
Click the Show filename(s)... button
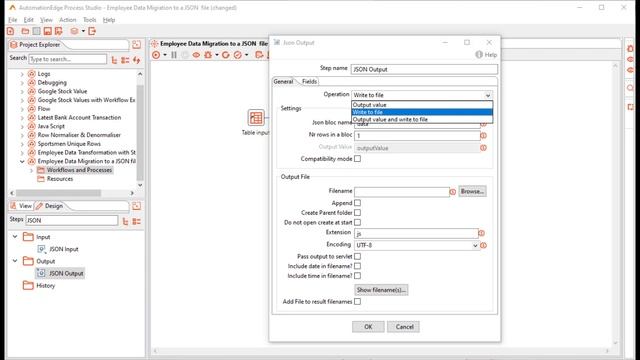381,290
